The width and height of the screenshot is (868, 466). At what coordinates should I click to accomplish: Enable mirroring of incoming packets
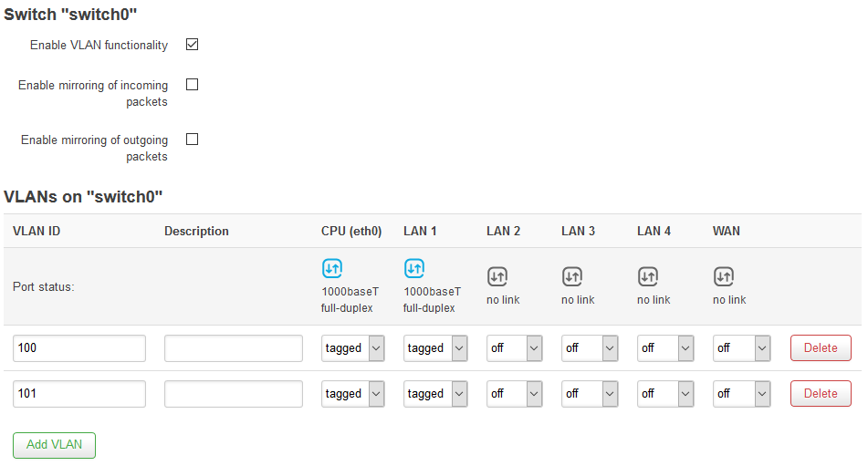[192, 85]
